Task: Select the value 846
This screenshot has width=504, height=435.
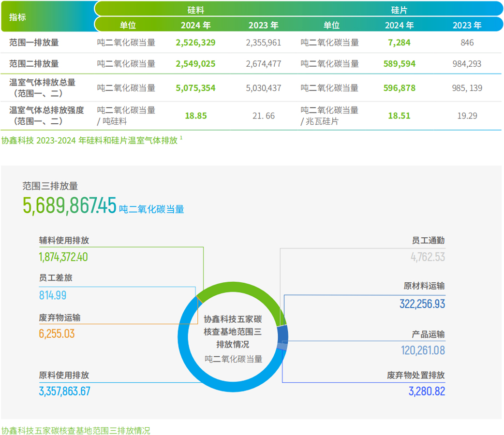Action: click(x=467, y=43)
